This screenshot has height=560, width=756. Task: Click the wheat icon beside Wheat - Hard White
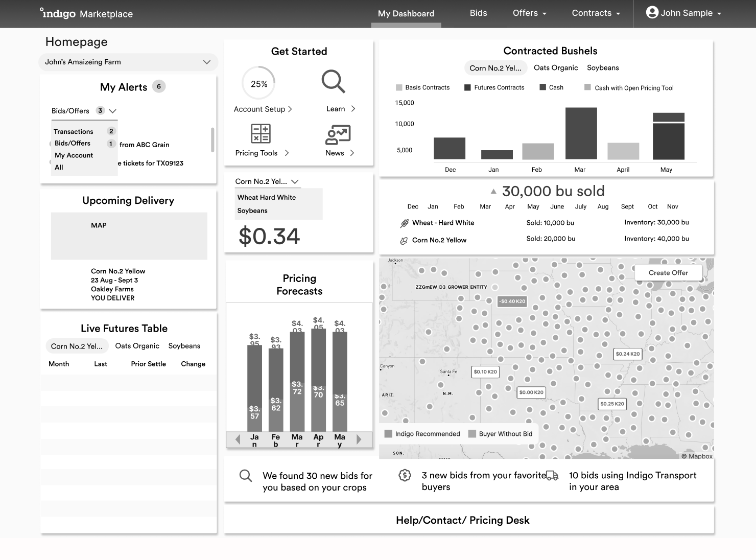(x=404, y=223)
